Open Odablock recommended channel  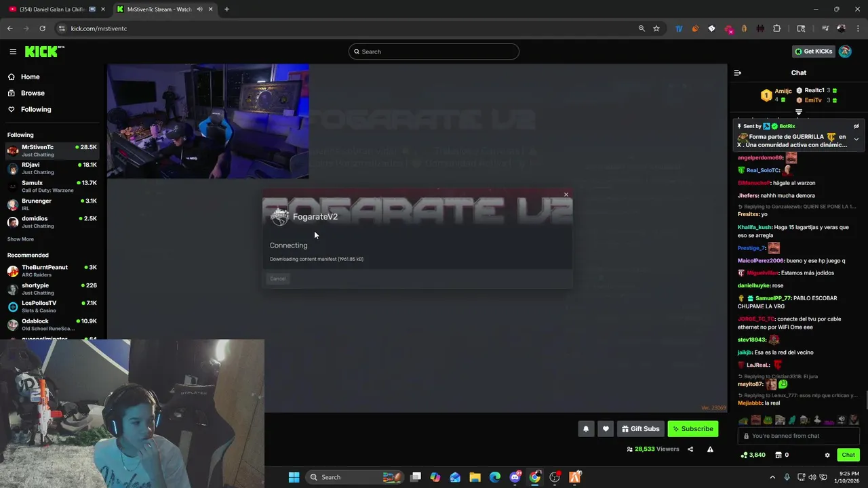[53, 324]
